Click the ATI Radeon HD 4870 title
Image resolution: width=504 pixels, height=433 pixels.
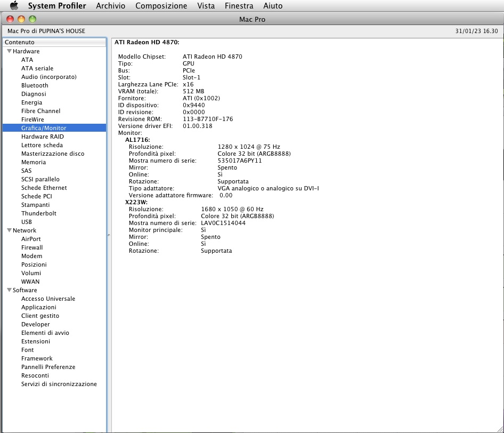pos(147,42)
